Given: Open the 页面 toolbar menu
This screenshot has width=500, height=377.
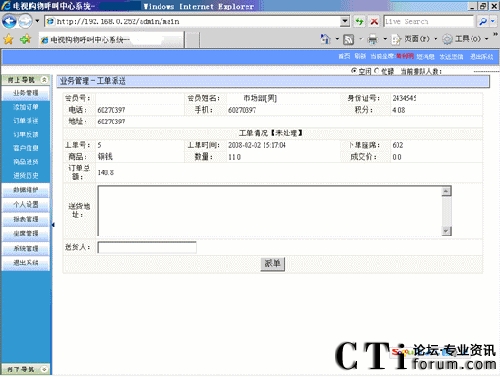Looking at the screenshot, I should click(x=414, y=39).
